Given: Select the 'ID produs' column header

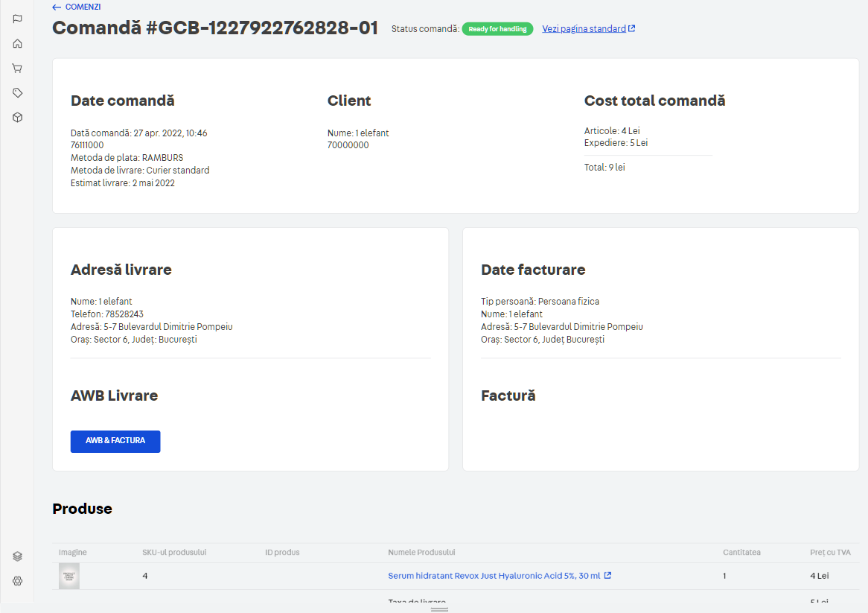Looking at the screenshot, I should pyautogui.click(x=282, y=552).
